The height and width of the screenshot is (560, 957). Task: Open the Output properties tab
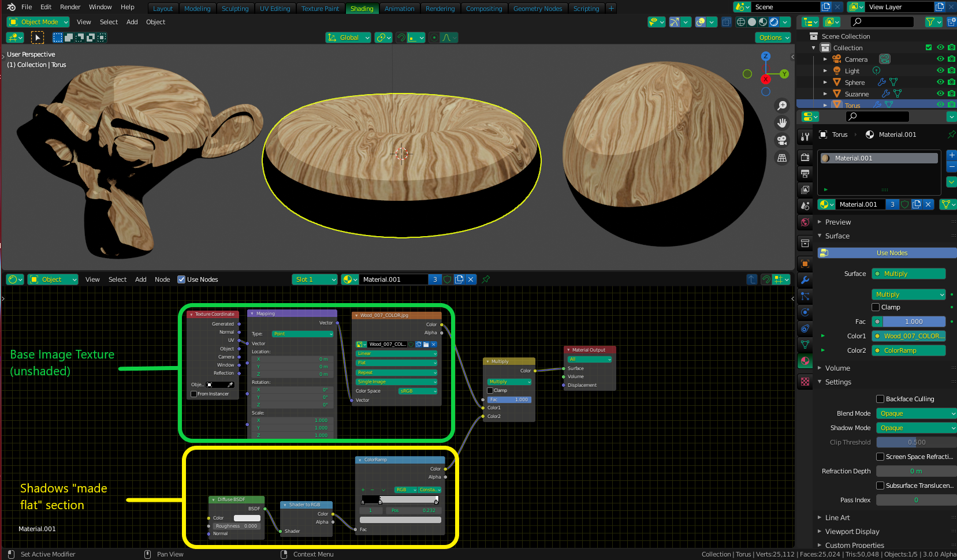[x=805, y=173]
